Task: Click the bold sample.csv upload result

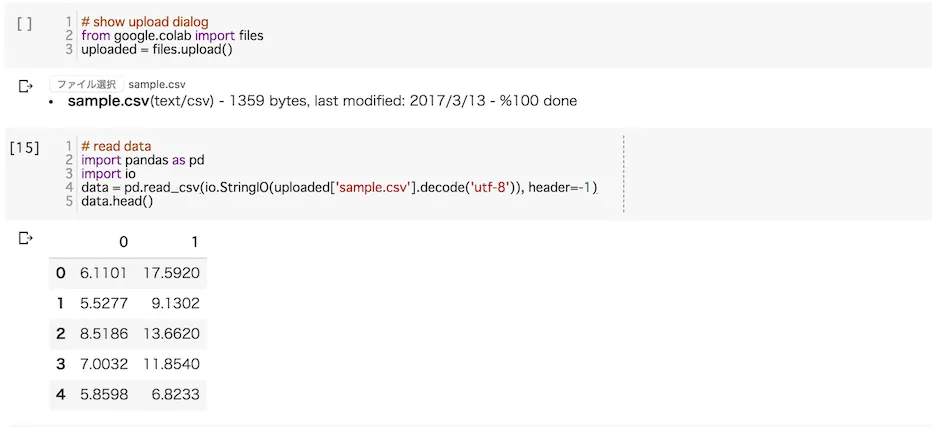Action: coord(108,101)
